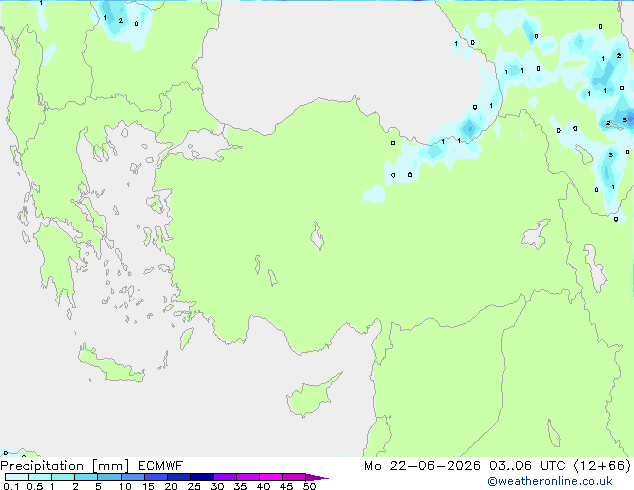Select the 1–2 mm legend color swatch
This screenshot has height=490, width=634.
click(63, 477)
